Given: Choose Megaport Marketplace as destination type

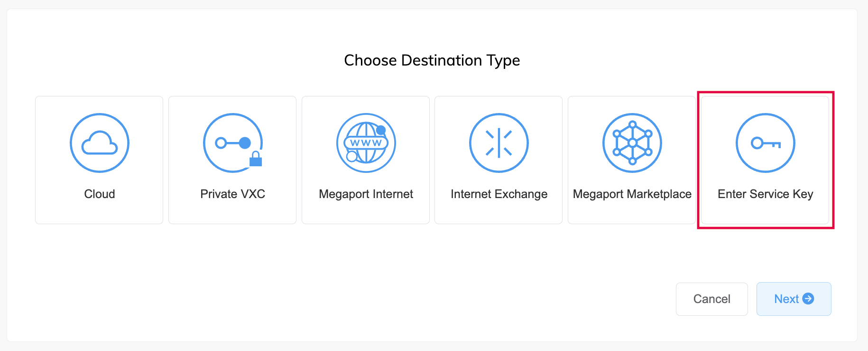Looking at the screenshot, I should (x=632, y=160).
